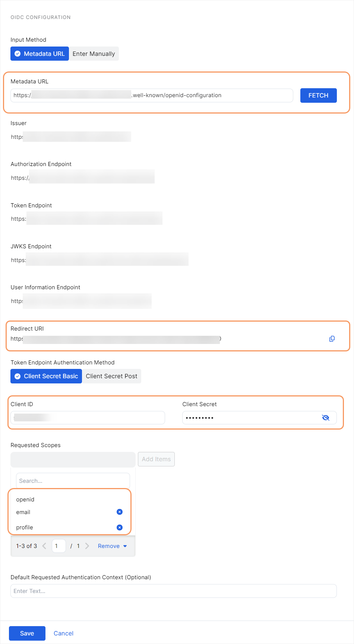The image size is (354, 644).
Task: Click the Client Secret password field
Action: click(x=259, y=418)
